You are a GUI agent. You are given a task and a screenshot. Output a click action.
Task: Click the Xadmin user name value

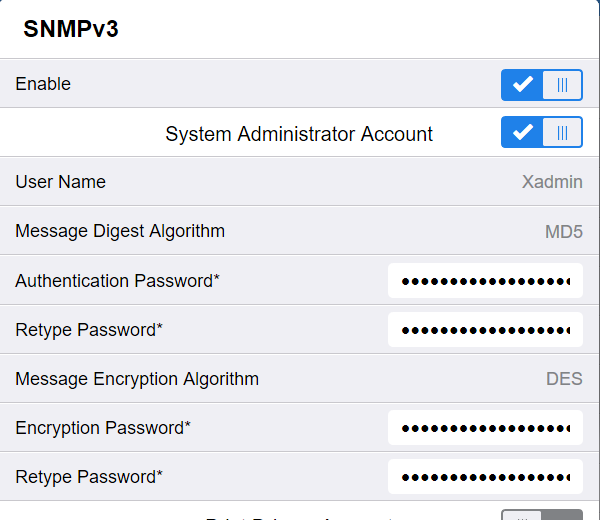tap(552, 183)
